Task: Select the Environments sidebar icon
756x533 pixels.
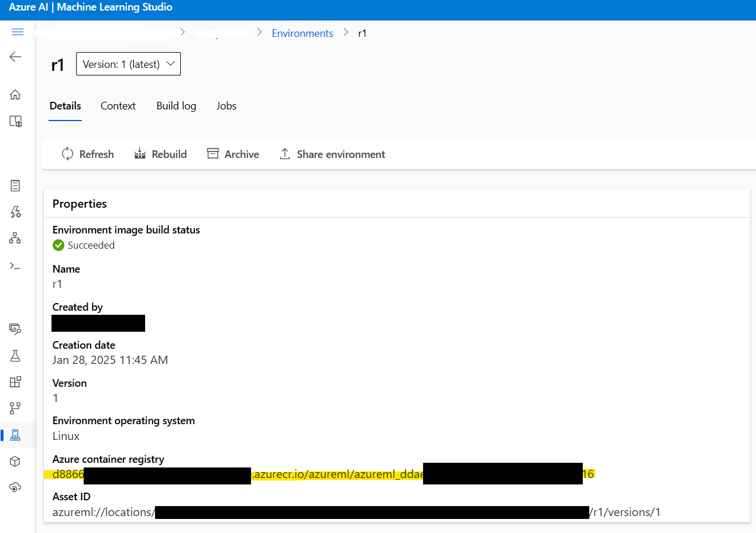Action: coord(16,435)
